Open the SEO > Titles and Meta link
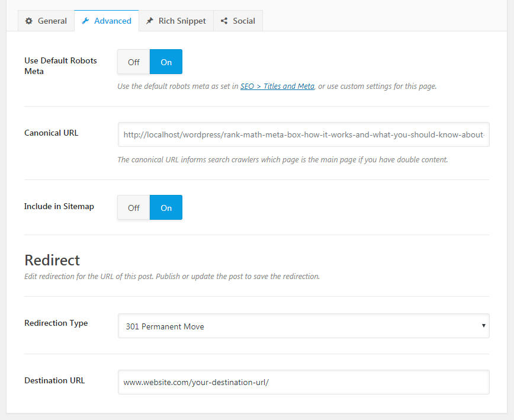 click(x=277, y=86)
